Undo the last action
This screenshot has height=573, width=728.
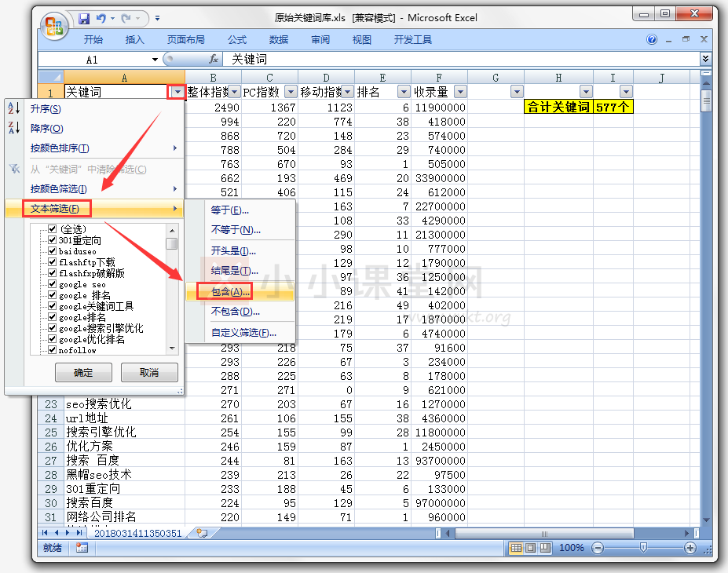[101, 19]
